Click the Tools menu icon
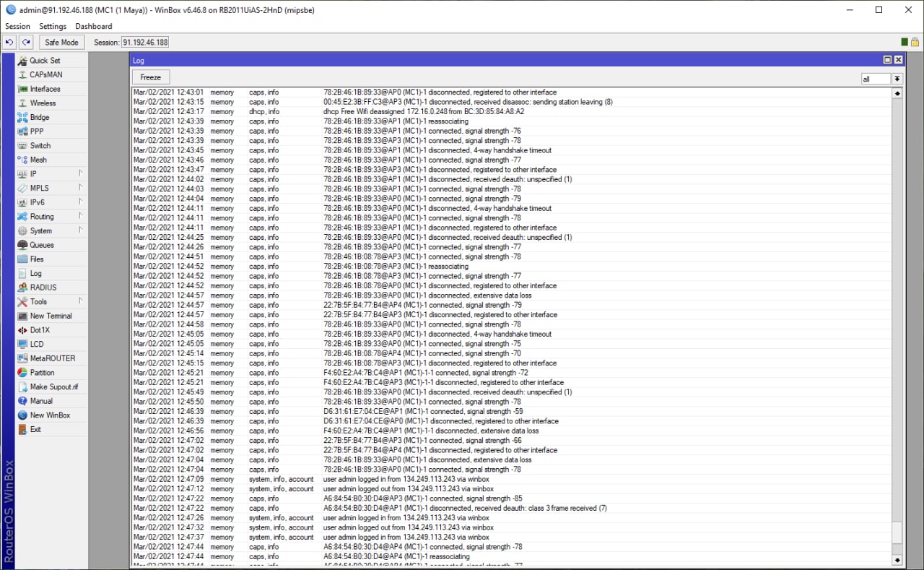Screen dimensions: 924x570 coord(22,302)
